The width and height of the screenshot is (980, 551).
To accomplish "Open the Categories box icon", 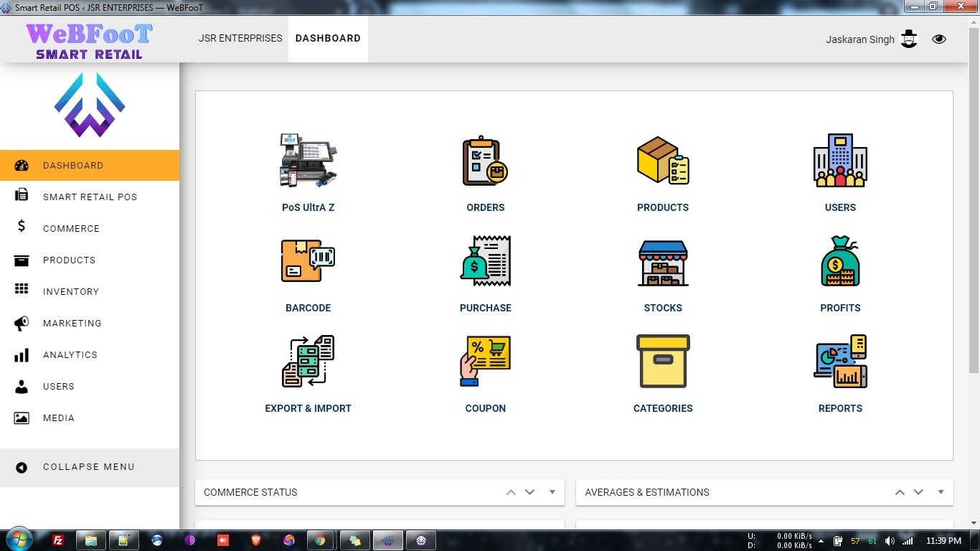I will click(x=662, y=362).
